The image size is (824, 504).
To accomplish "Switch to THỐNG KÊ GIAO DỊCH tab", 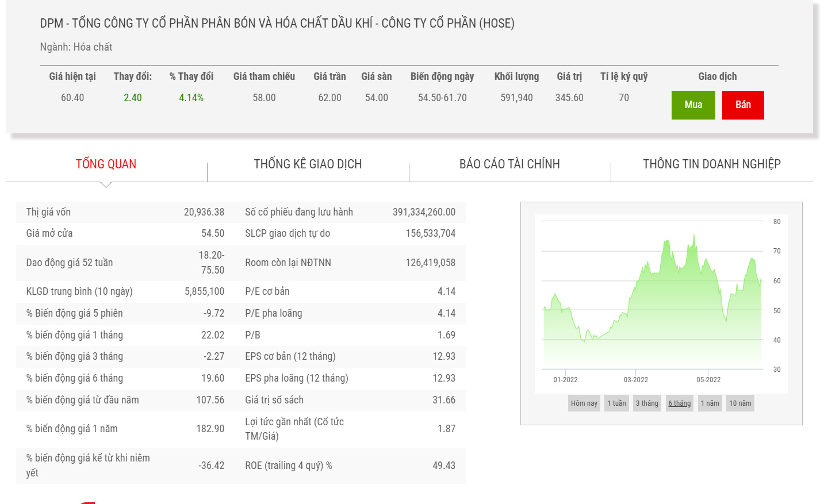I will (x=308, y=164).
